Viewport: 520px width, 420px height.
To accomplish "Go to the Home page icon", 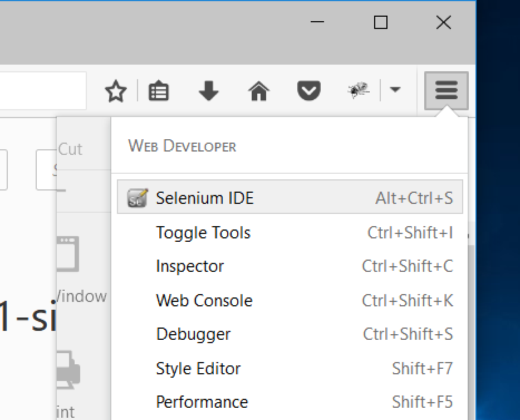I will pyautogui.click(x=259, y=91).
